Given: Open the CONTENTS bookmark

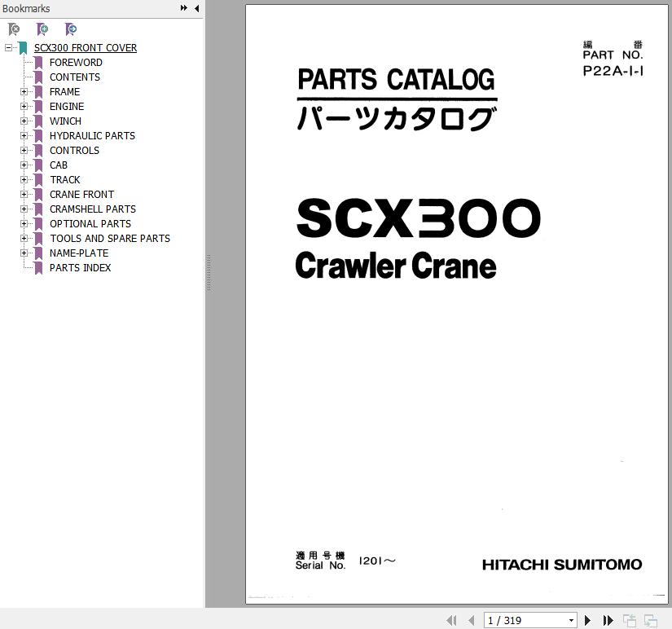Looking at the screenshot, I should 75,77.
